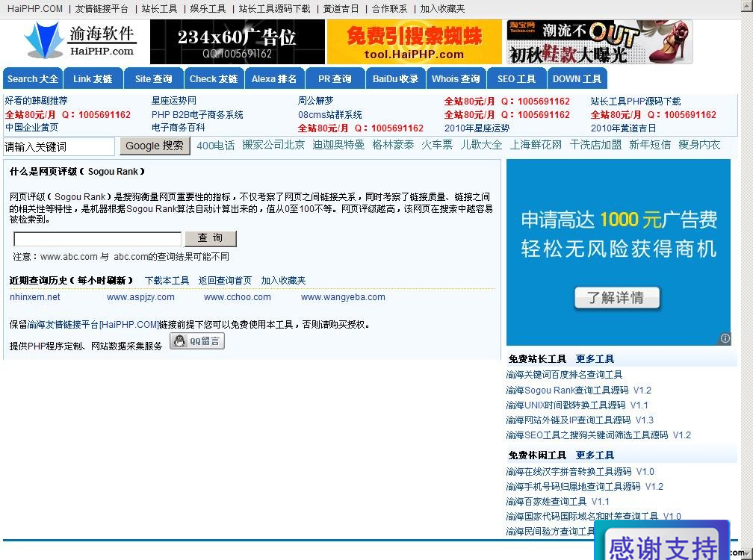Open 合作联系 in top menu
This screenshot has height=560, width=753.
(389, 9)
